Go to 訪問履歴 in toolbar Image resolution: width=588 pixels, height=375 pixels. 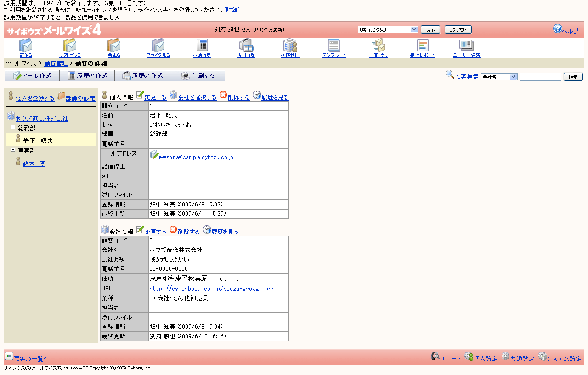246,45
